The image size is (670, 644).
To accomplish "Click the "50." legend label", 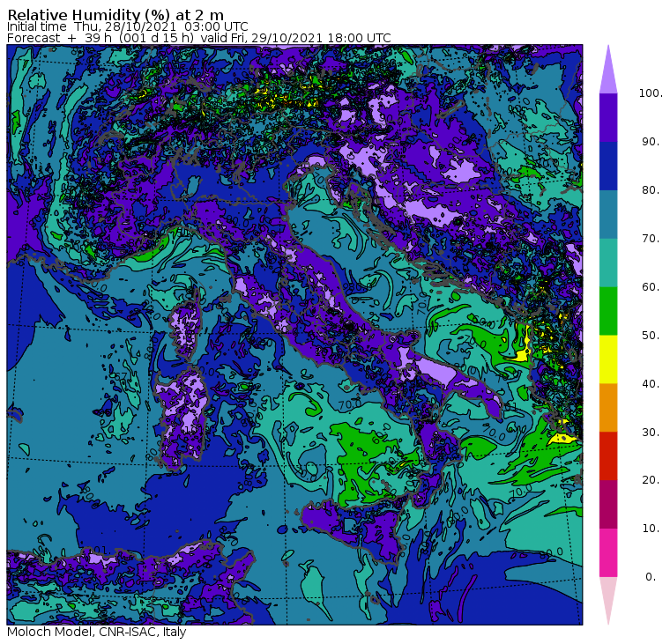I will click(651, 336).
